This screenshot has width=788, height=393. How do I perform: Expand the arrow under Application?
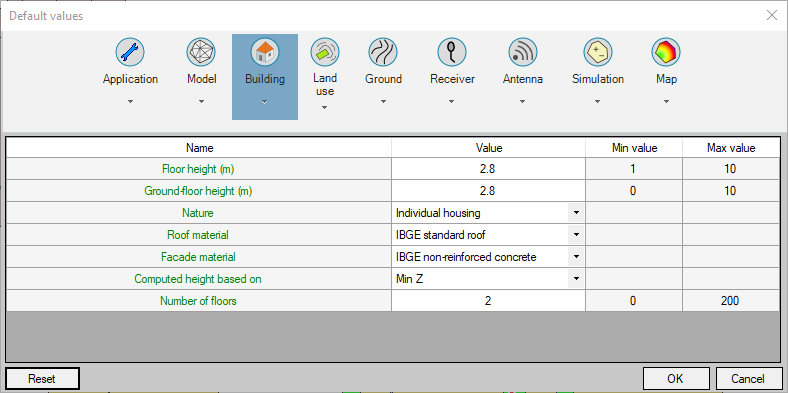click(x=130, y=102)
